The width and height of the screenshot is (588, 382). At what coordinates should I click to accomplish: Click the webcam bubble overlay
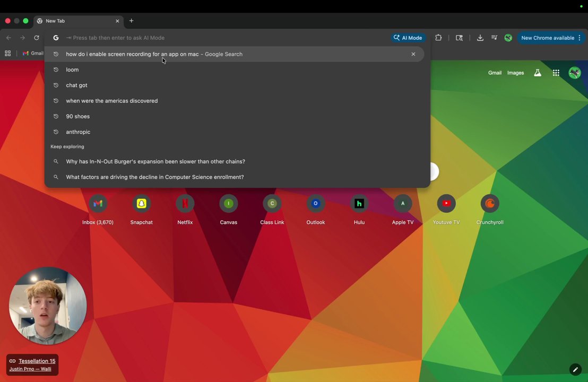click(x=48, y=306)
